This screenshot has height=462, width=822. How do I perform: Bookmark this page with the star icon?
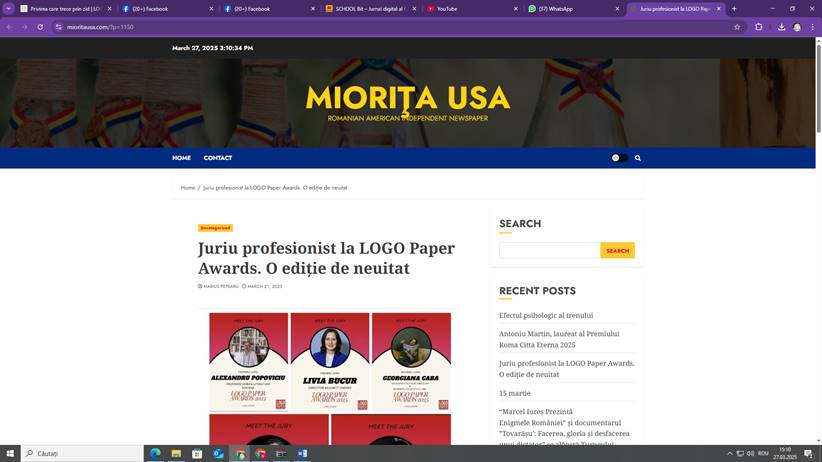[737, 27]
